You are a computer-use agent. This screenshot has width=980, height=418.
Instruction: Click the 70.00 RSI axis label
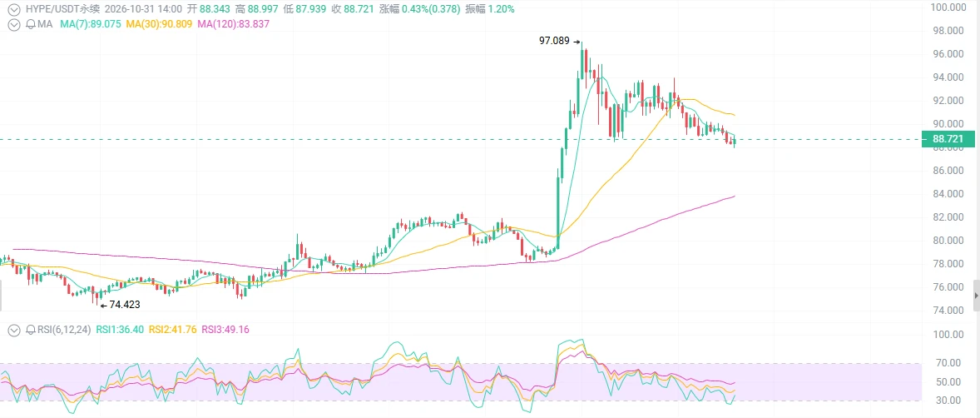coord(947,363)
